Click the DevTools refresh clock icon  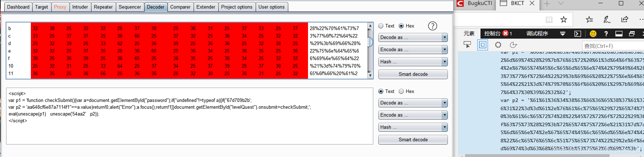pyautogui.click(x=513, y=45)
